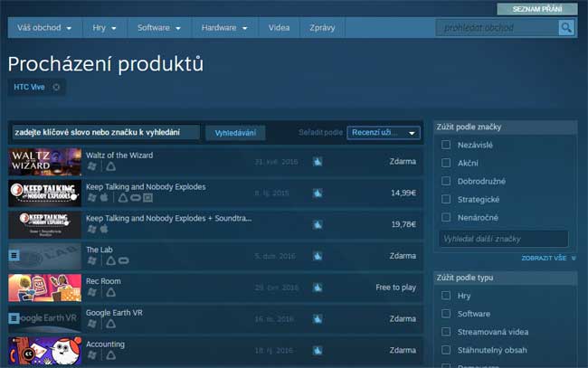588x368 pixels.
Task: Open The Lab game title
Action: 100,250
